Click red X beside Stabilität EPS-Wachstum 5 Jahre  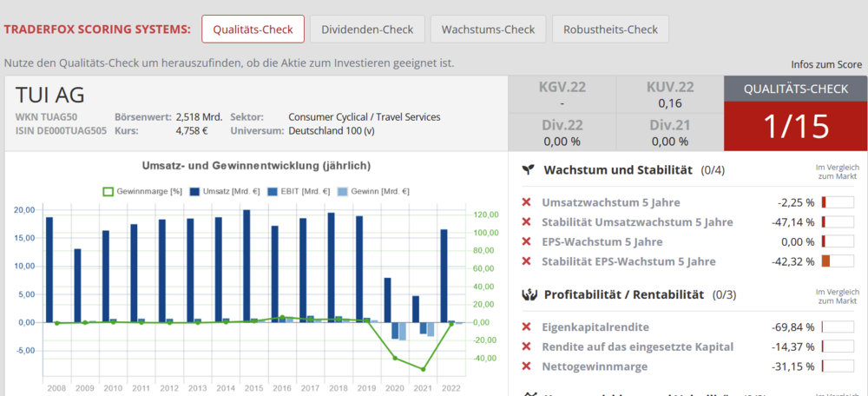(527, 261)
